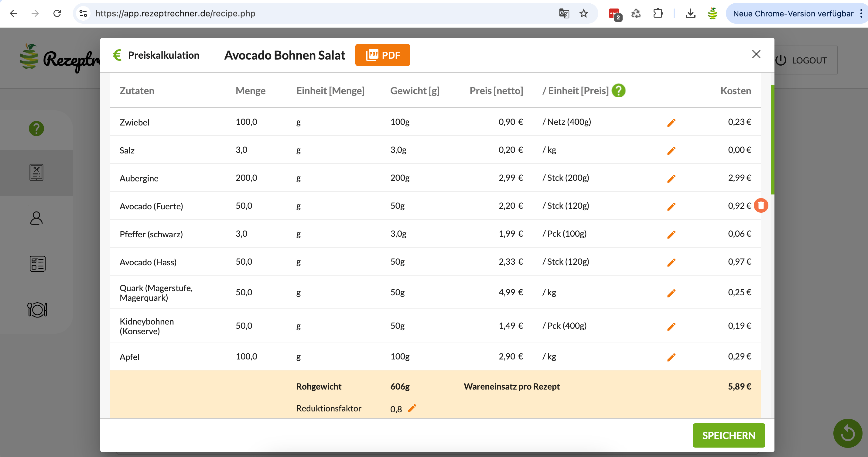Edit price for Avocado (Fuerte) row

tap(671, 207)
